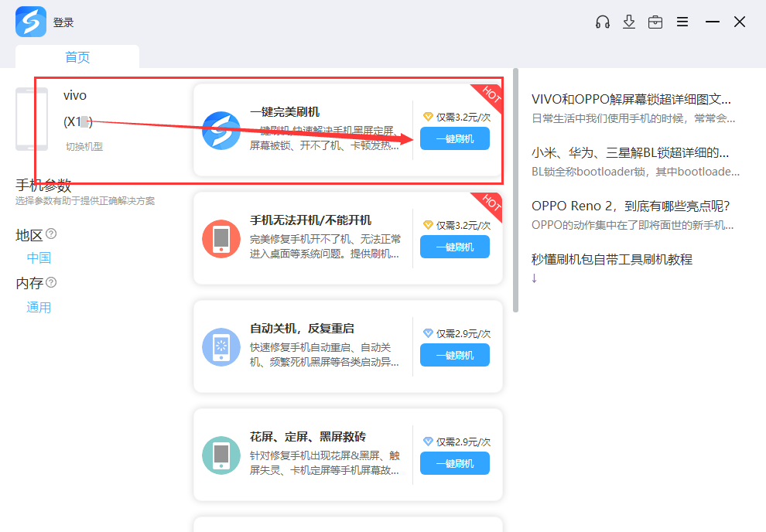Open the toolbox briefcase icon
Viewport: 766px width, 532px height.
click(x=655, y=22)
